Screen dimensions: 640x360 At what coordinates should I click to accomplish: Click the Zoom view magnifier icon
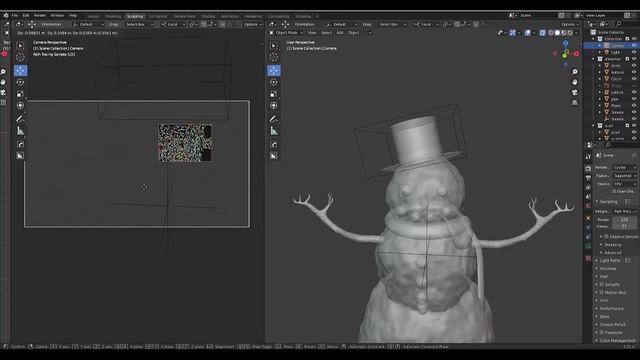pos(575,72)
